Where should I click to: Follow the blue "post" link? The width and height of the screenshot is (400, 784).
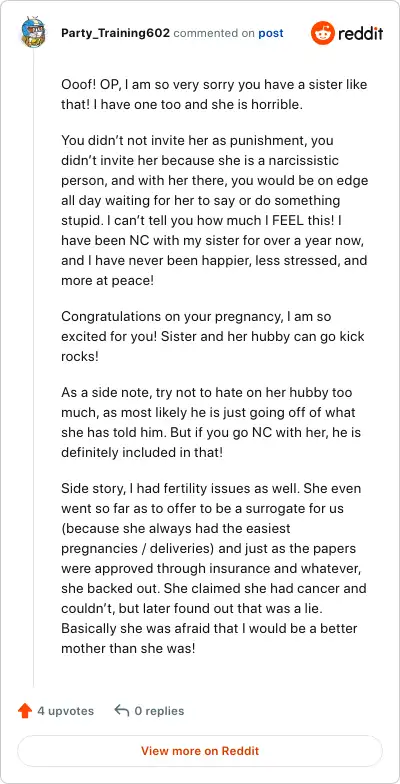[x=271, y=34]
